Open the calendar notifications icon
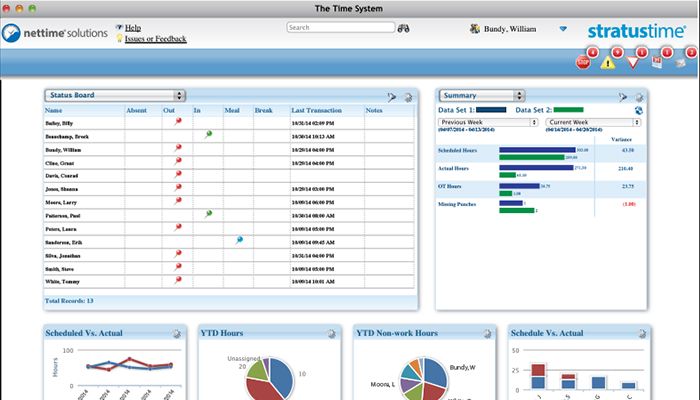 [657, 62]
